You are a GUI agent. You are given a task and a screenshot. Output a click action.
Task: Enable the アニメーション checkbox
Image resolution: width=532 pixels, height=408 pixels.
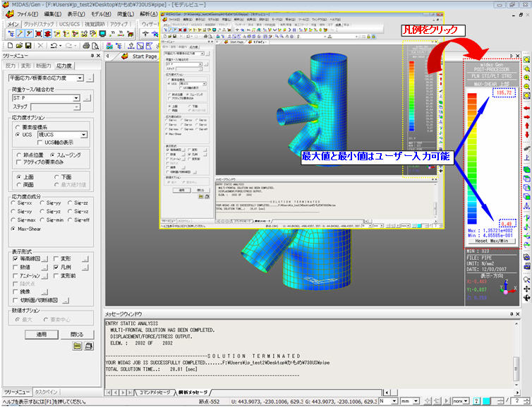click(15, 275)
